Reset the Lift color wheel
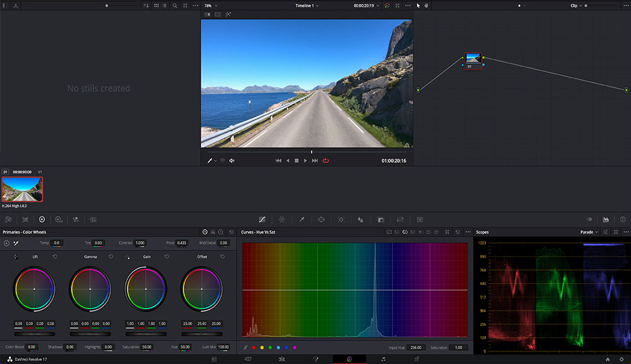Image resolution: width=631 pixels, height=364 pixels. 55,257
